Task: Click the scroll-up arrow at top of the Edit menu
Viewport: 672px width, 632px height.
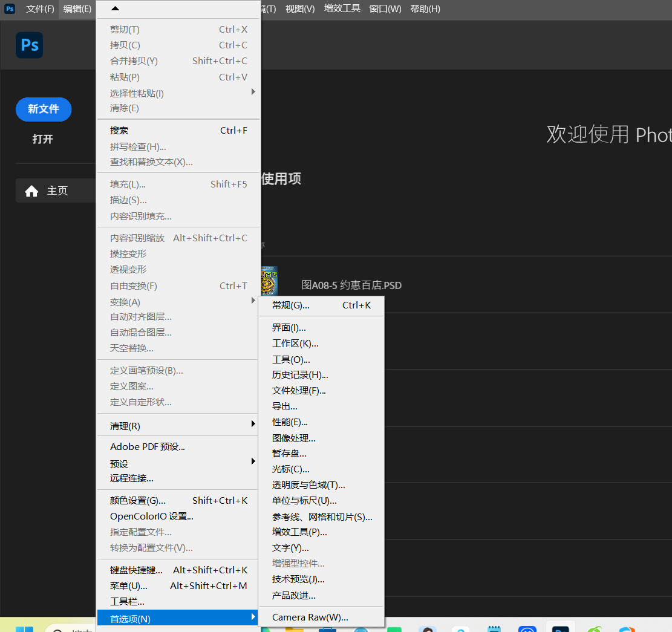Action: point(115,8)
